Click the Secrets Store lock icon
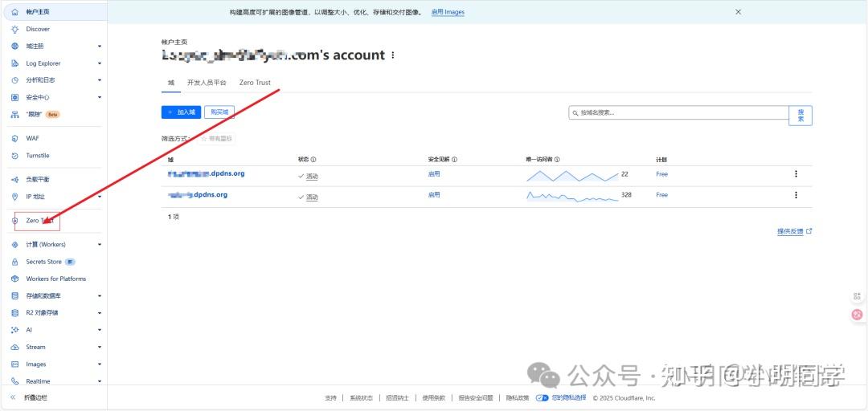This screenshot has width=868, height=411. [x=15, y=262]
